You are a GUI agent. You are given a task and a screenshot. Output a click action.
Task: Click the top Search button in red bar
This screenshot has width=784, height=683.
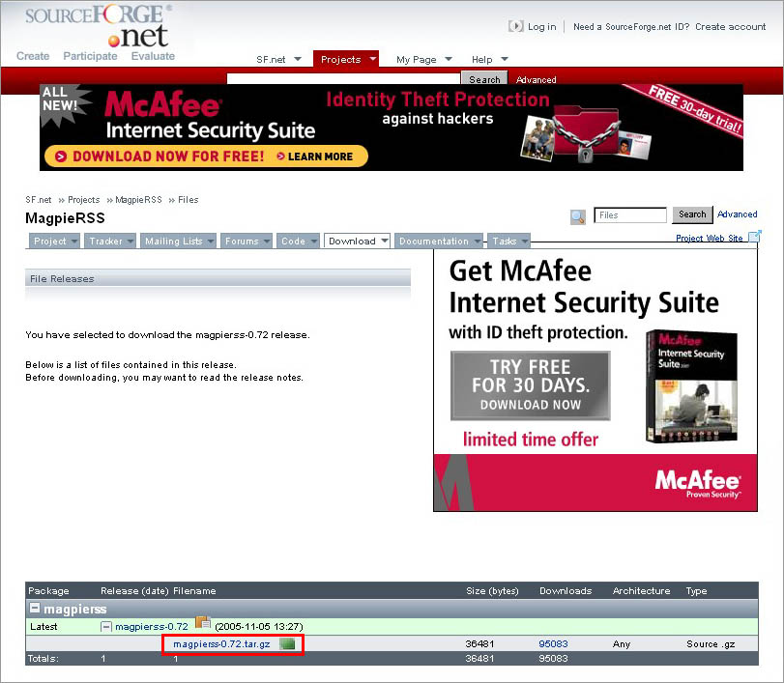pos(484,78)
